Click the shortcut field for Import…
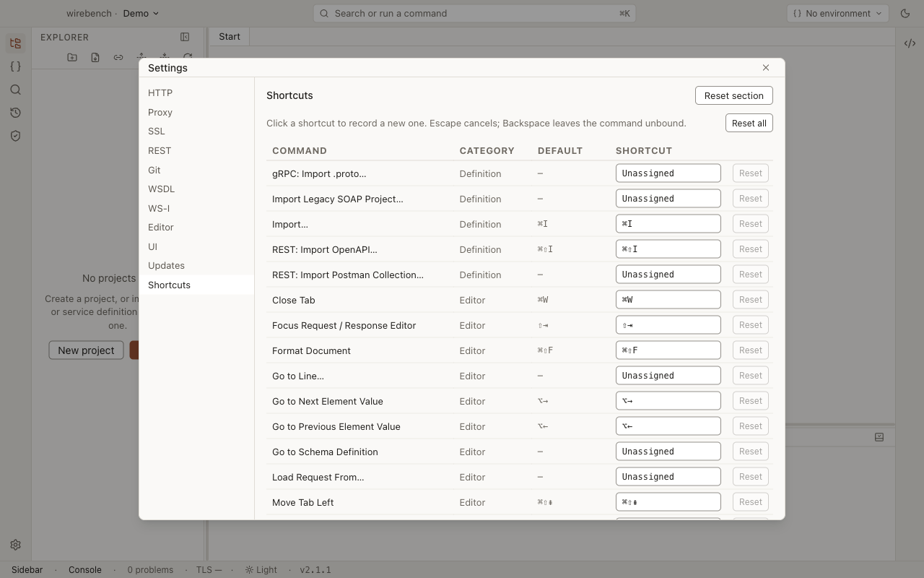Screen dimensions: 924x578 pos(668,224)
